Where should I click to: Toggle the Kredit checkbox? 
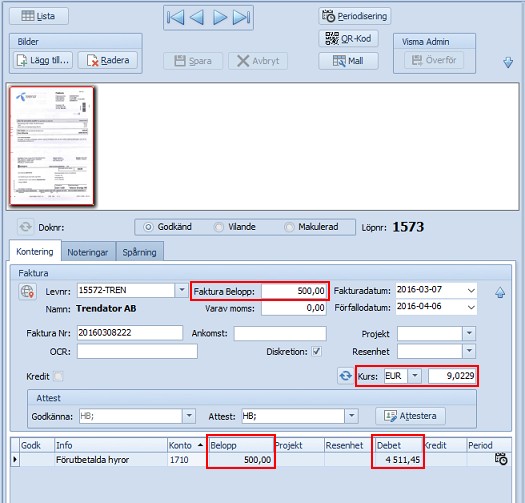pyautogui.click(x=58, y=376)
